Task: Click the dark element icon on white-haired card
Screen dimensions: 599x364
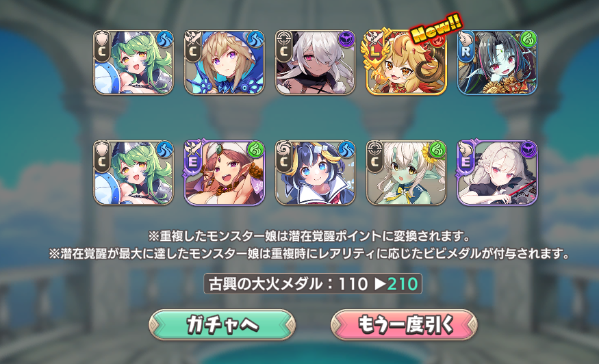Action: pyautogui.click(x=347, y=39)
